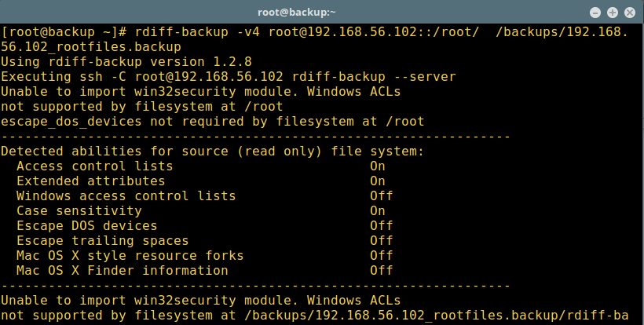
Task: Click the Off value for Escape trailing spaces
Action: click(x=382, y=241)
